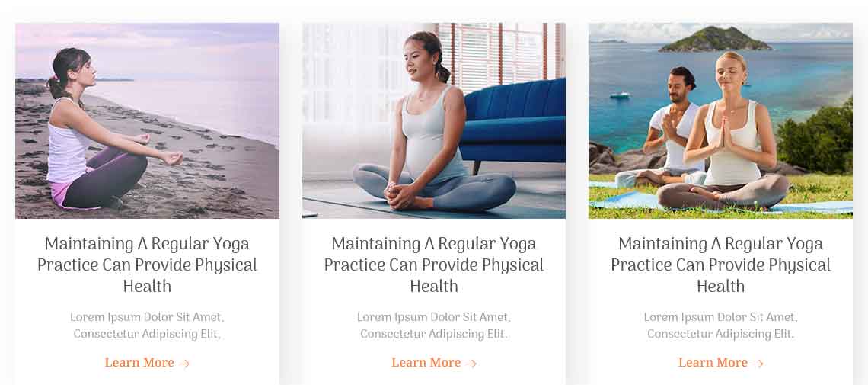Click Lorem Ipsum excerpt in beach meditation card
The image size is (868, 385).
click(147, 326)
